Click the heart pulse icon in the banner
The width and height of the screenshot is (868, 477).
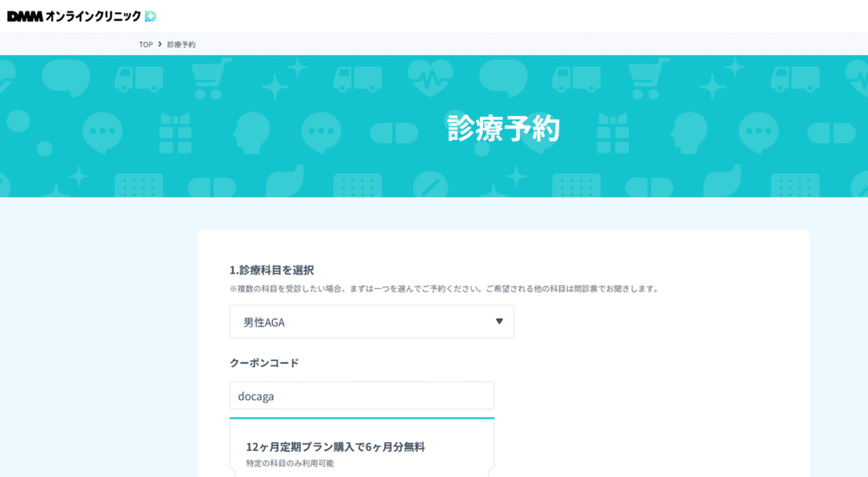[430, 79]
